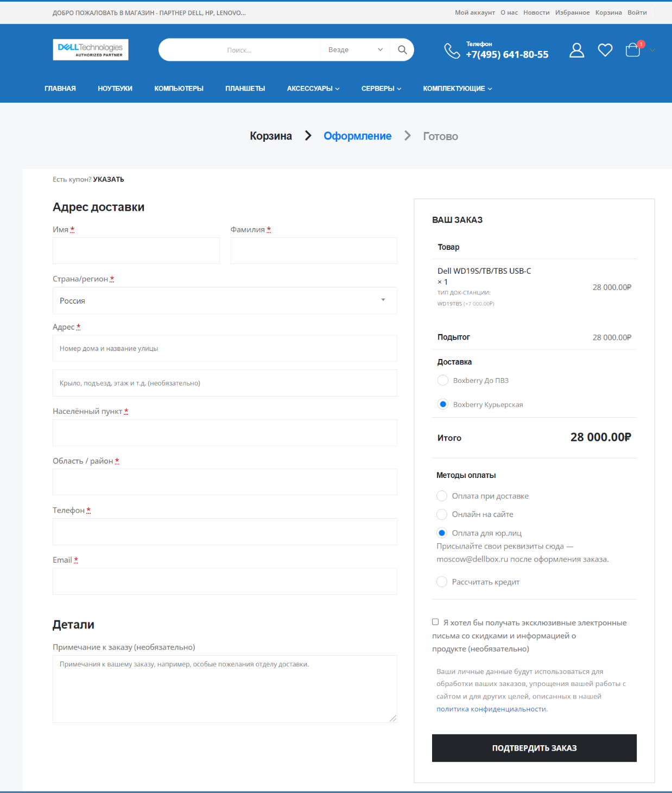Expand the cart dropdown arrow
The width and height of the screenshot is (672, 793).
click(652, 50)
